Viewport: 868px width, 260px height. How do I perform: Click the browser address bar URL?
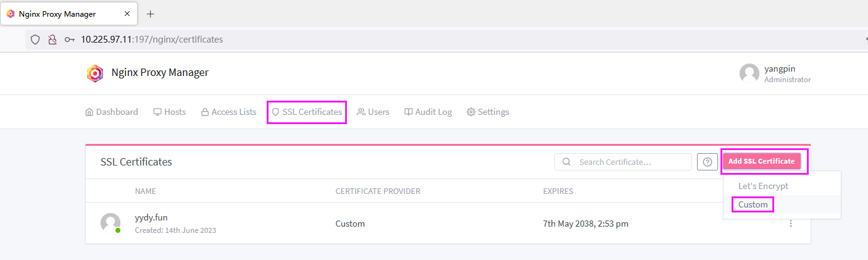[152, 40]
